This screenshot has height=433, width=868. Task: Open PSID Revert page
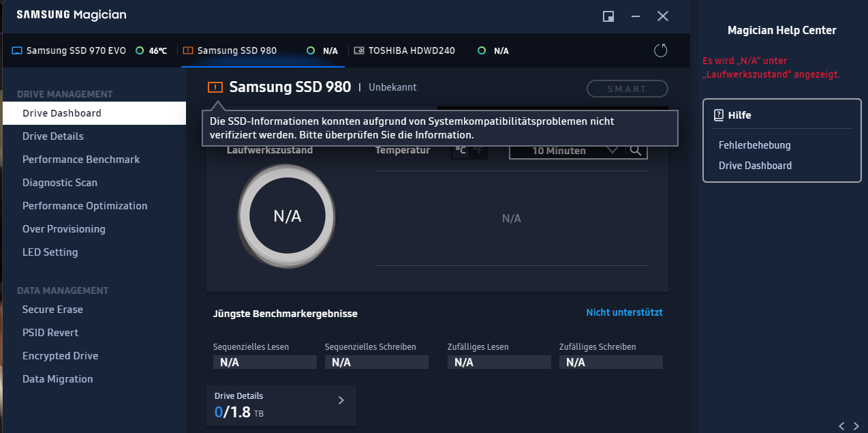point(94,333)
